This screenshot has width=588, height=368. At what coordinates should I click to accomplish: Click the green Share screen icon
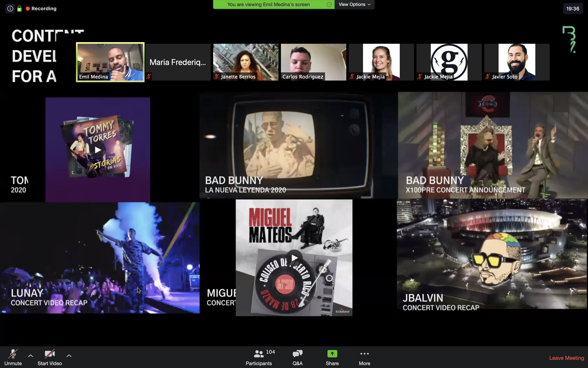pos(332,354)
